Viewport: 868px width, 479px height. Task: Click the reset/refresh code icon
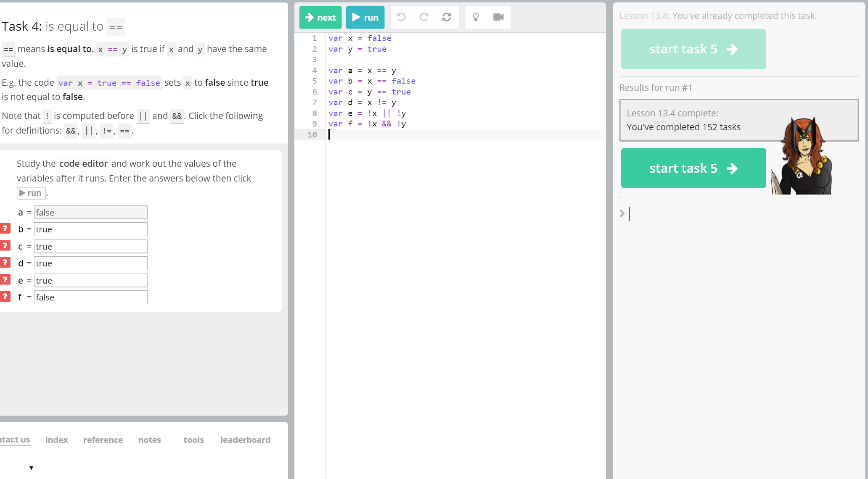tap(447, 17)
